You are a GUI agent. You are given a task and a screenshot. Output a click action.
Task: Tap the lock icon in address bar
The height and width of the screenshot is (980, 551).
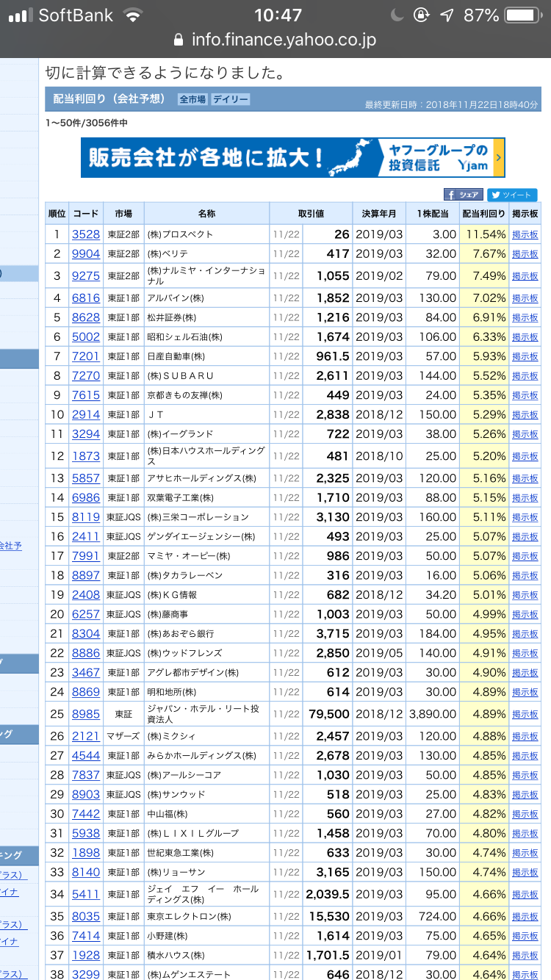pos(179,40)
